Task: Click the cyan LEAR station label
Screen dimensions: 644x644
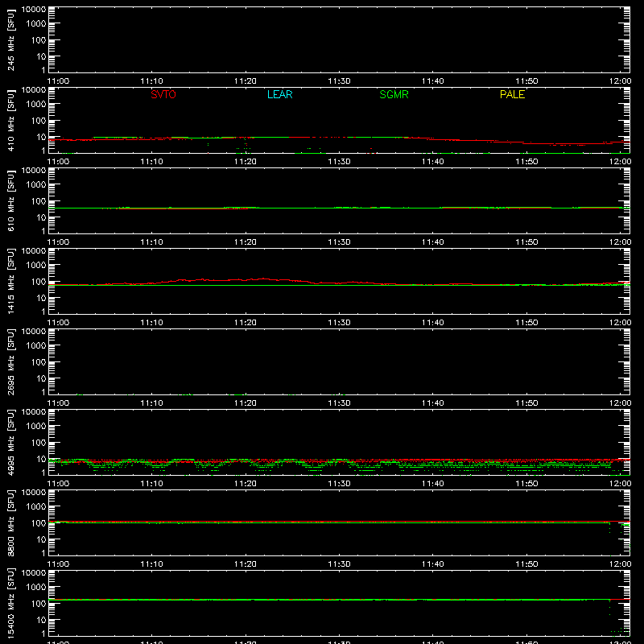Action: [279, 94]
